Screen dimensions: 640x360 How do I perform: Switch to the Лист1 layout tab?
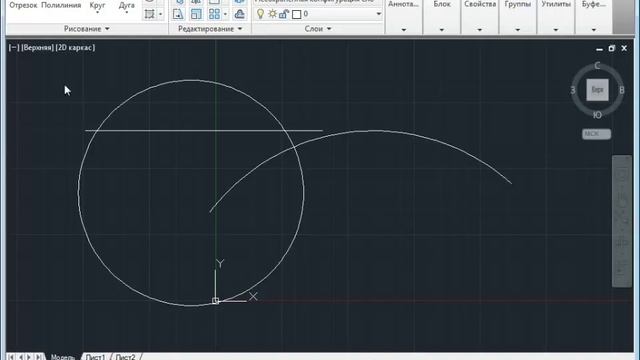(95, 357)
